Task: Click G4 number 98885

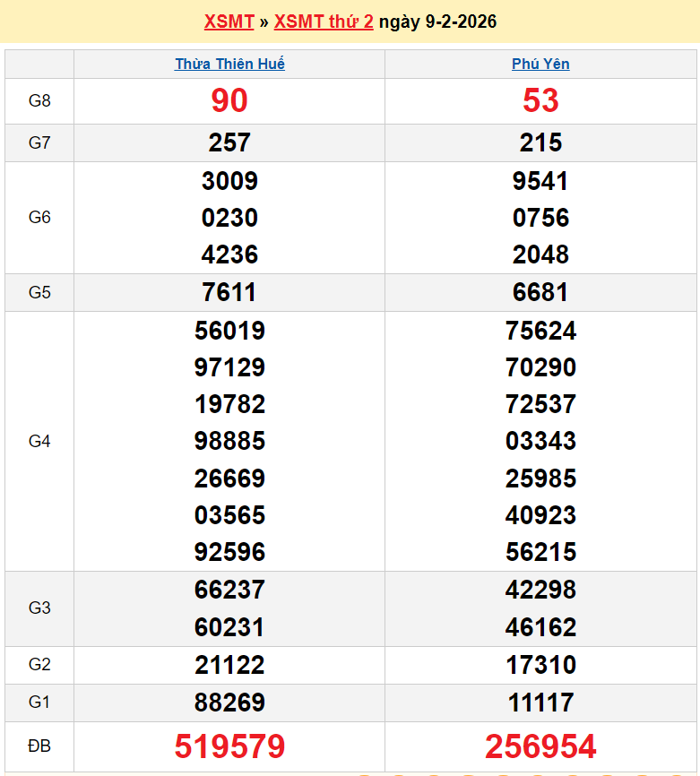Action: 229,441
